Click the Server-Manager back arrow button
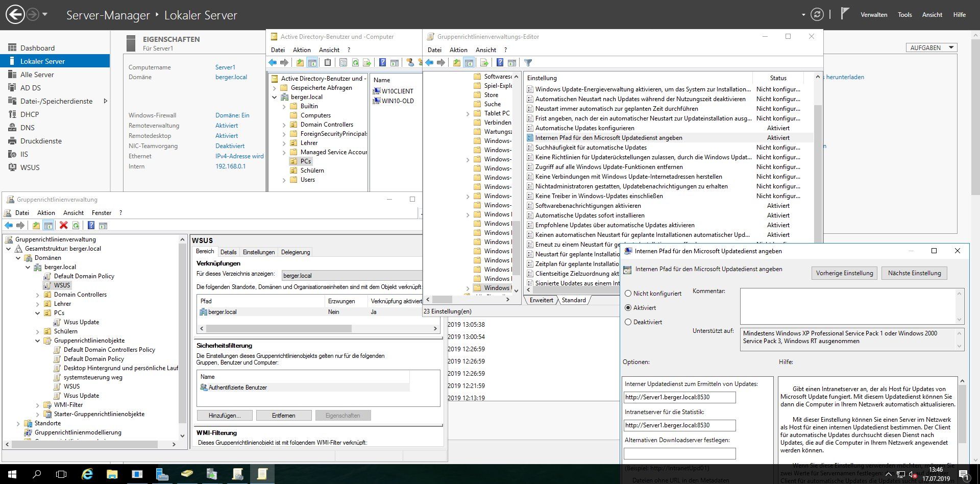Screen dimensions: 980x484 click(x=15, y=14)
